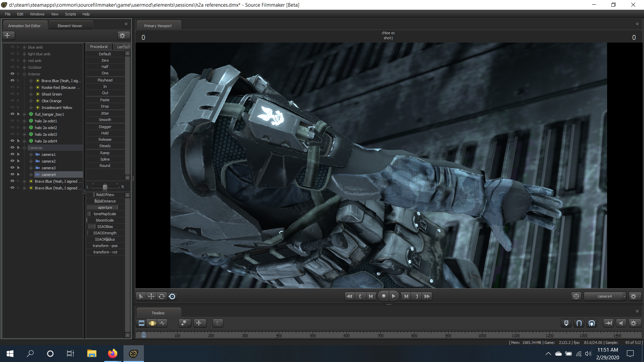644x362 pixels.
Task: Jump to the last frame
Action: point(427,296)
